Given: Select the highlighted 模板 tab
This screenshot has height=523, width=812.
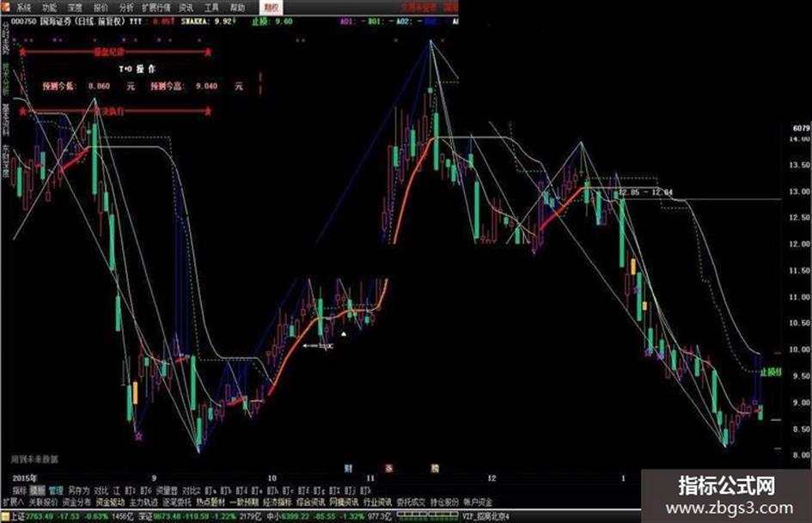Looking at the screenshot, I should tap(37, 490).
